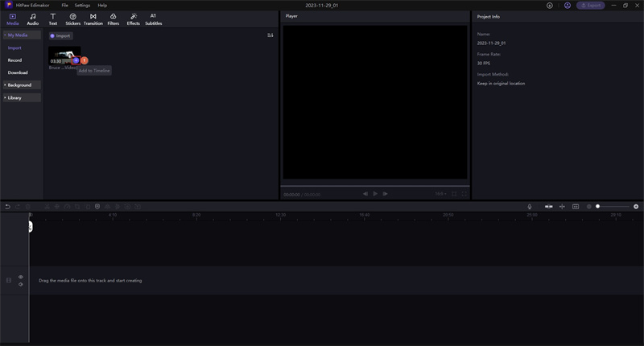Click the player crop frame icon
The image size is (644, 346).
tap(454, 194)
